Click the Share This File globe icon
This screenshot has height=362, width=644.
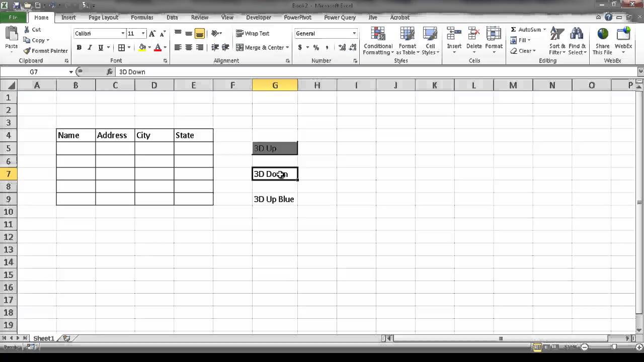point(603,34)
